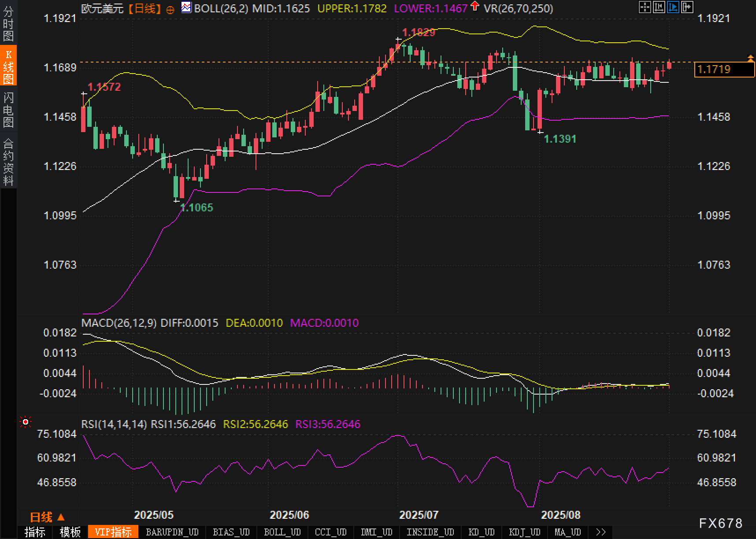Select the 闪电图 sidebar tab
This screenshot has width=756, height=539.
click(8, 110)
